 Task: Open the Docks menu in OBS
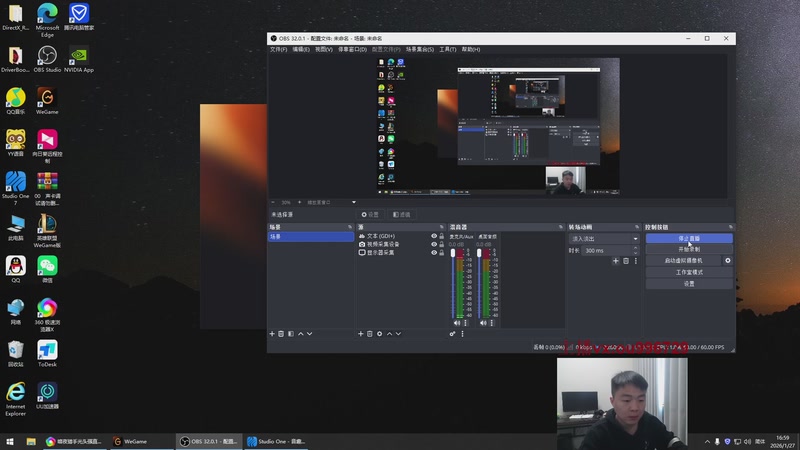tap(353, 49)
